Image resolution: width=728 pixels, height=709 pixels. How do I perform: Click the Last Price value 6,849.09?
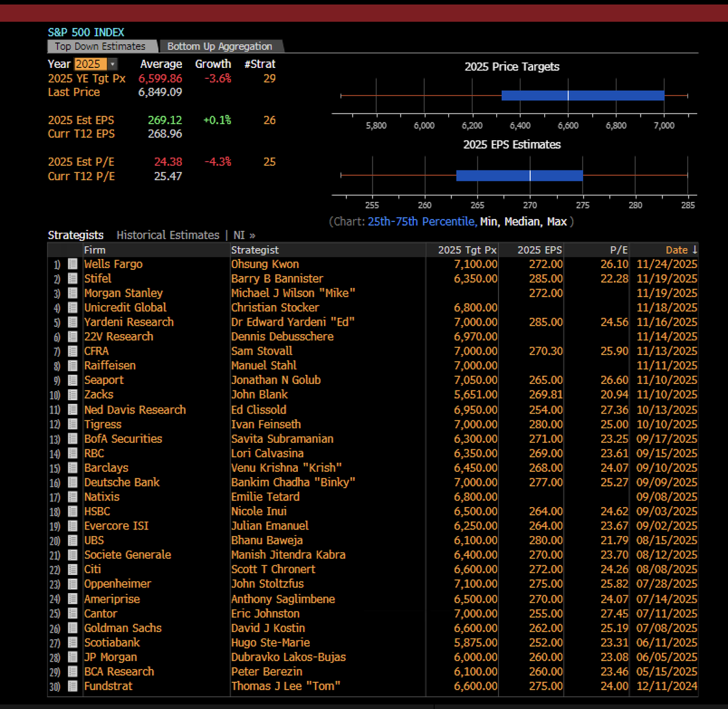(x=160, y=92)
